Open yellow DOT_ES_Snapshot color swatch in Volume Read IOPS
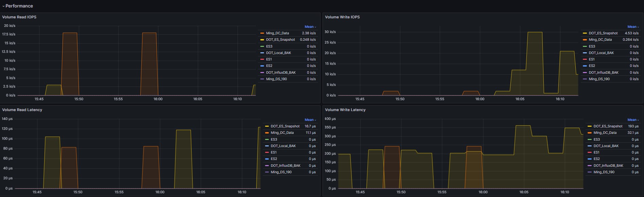 [x=262, y=40]
